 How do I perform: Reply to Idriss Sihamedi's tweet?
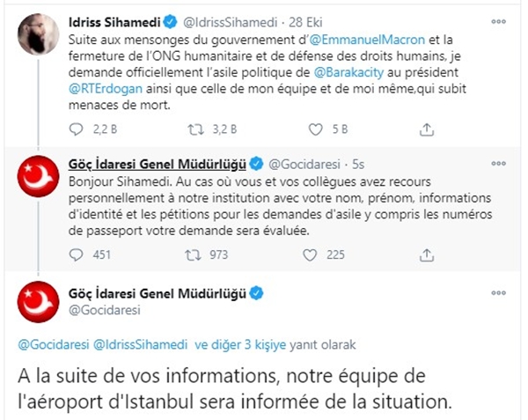click(76, 129)
